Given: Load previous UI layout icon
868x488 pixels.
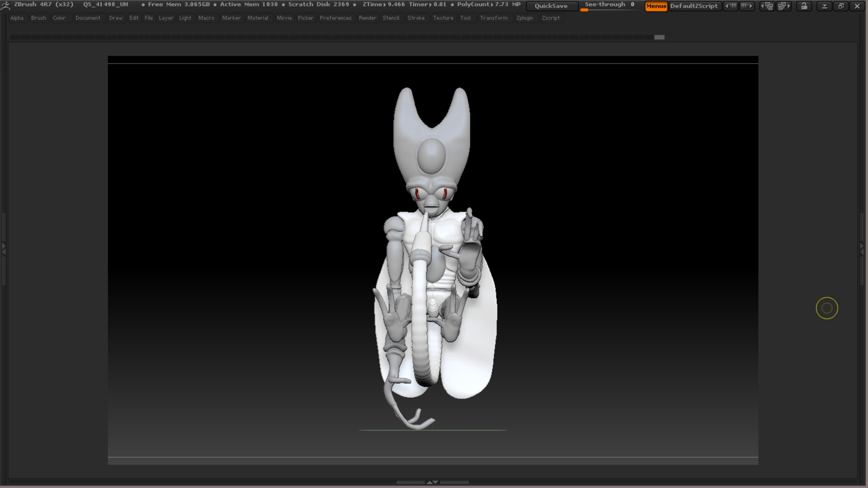Looking at the screenshot, I should point(767,6).
